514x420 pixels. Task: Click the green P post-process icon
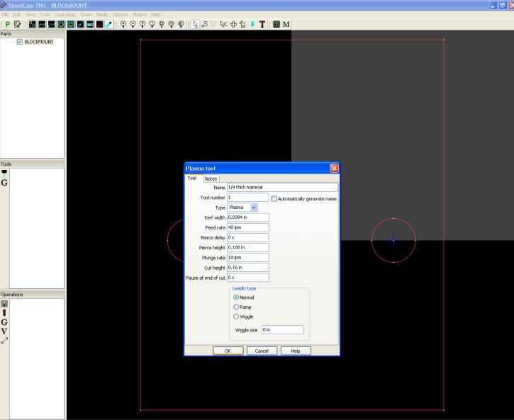[7, 24]
